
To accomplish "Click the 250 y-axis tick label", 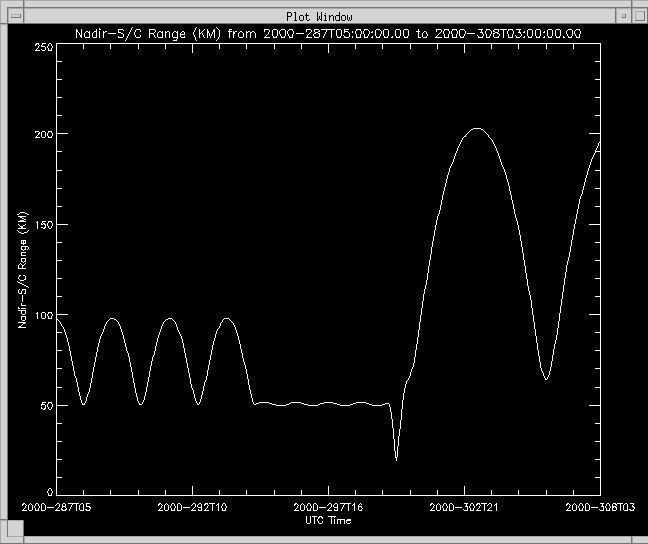I will click(x=43, y=47).
